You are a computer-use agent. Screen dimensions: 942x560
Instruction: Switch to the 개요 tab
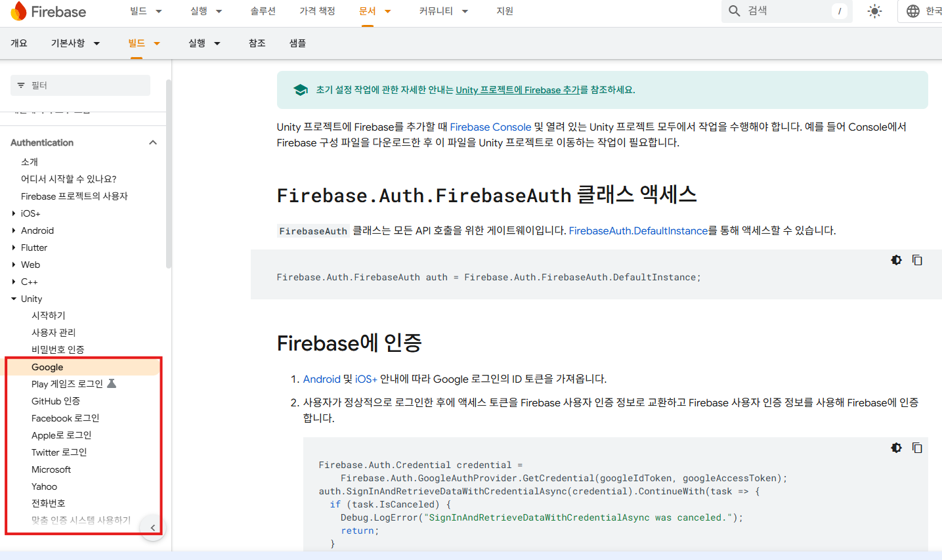[x=19, y=43]
